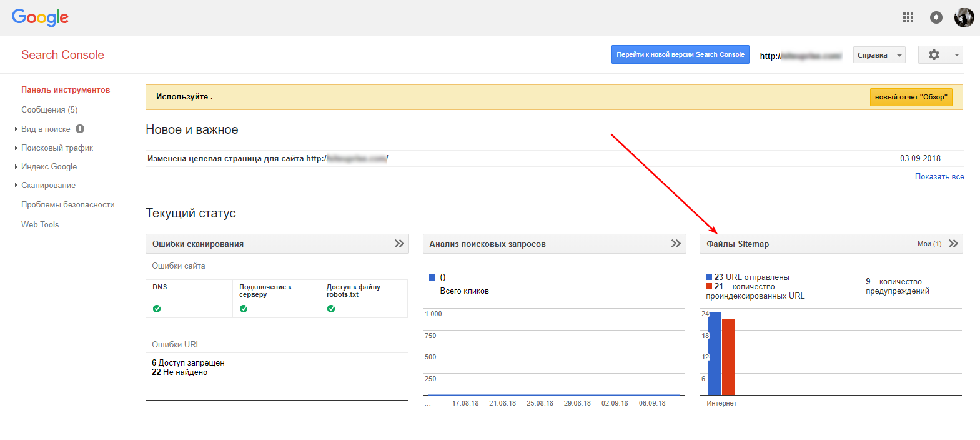Click the Новое и важное heading

click(192, 130)
